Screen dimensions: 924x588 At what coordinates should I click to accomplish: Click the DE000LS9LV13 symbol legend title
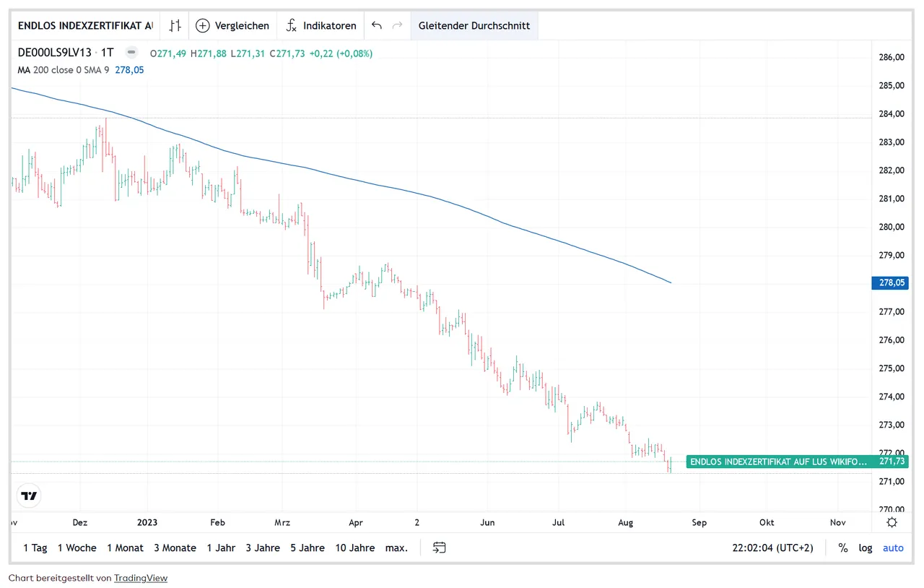click(54, 53)
